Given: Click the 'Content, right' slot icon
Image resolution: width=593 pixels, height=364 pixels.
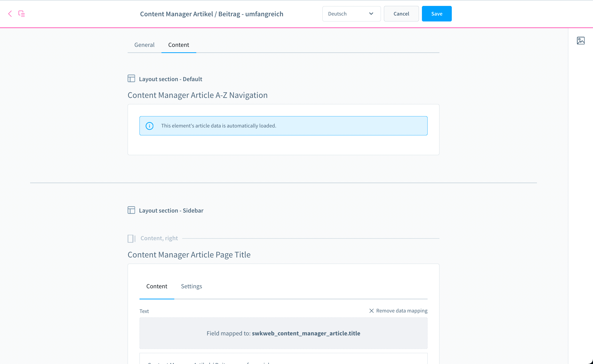Looking at the screenshot, I should click(132, 238).
